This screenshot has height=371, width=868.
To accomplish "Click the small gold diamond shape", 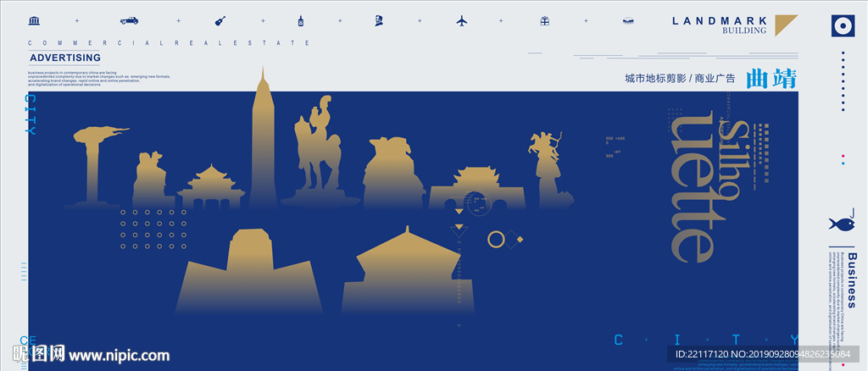I will (x=520, y=240).
